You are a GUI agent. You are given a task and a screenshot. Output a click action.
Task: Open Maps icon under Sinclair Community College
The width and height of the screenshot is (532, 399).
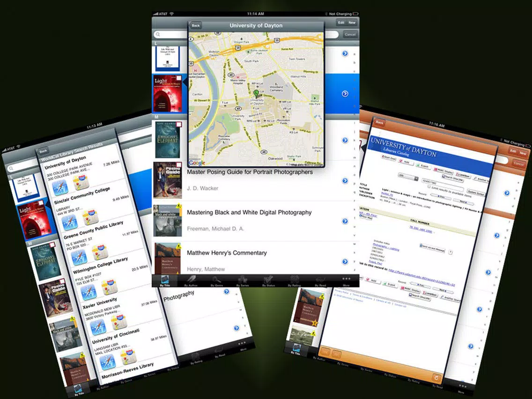90,217
